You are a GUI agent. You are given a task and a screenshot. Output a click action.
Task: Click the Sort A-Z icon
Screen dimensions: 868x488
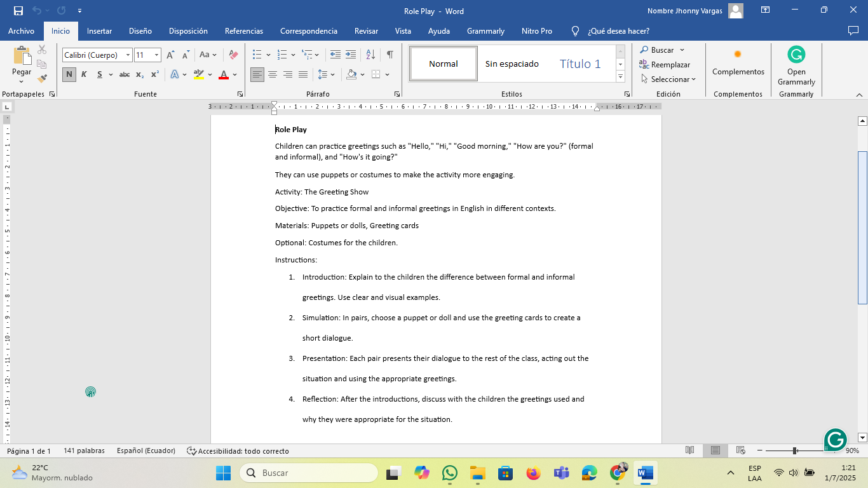(x=371, y=55)
